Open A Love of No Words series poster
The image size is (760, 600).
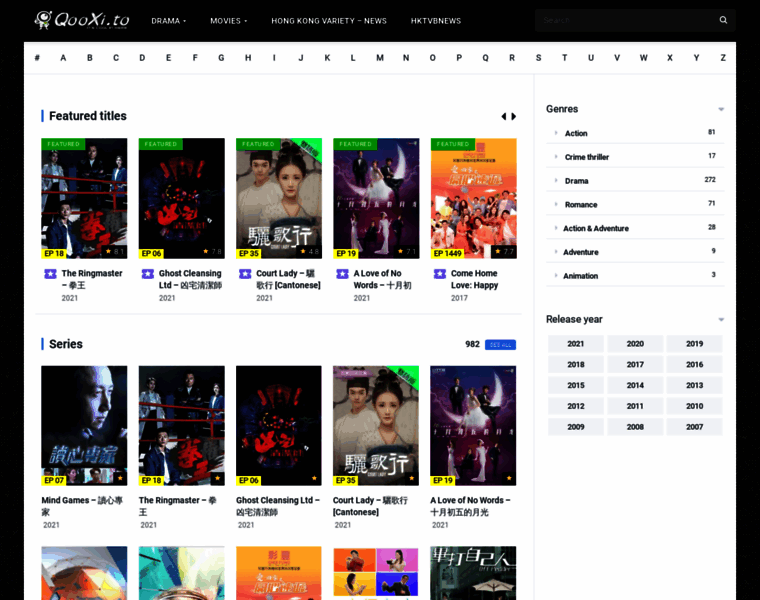coord(474,426)
